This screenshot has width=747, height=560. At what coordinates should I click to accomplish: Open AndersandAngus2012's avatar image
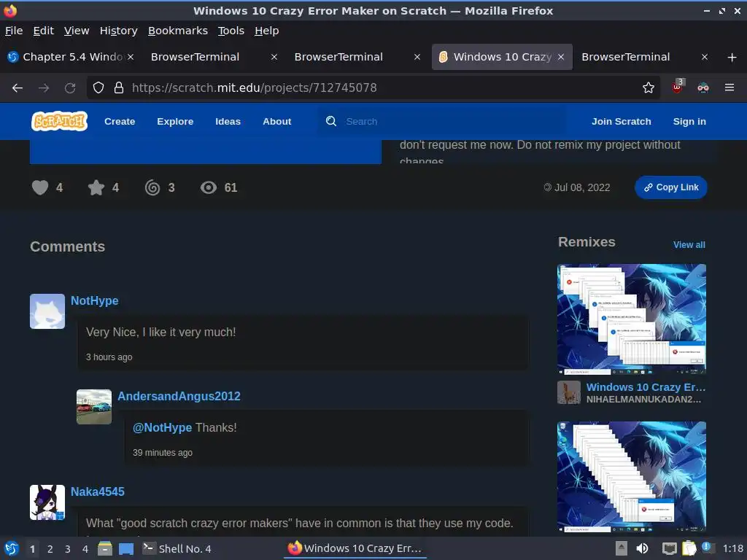click(x=94, y=407)
